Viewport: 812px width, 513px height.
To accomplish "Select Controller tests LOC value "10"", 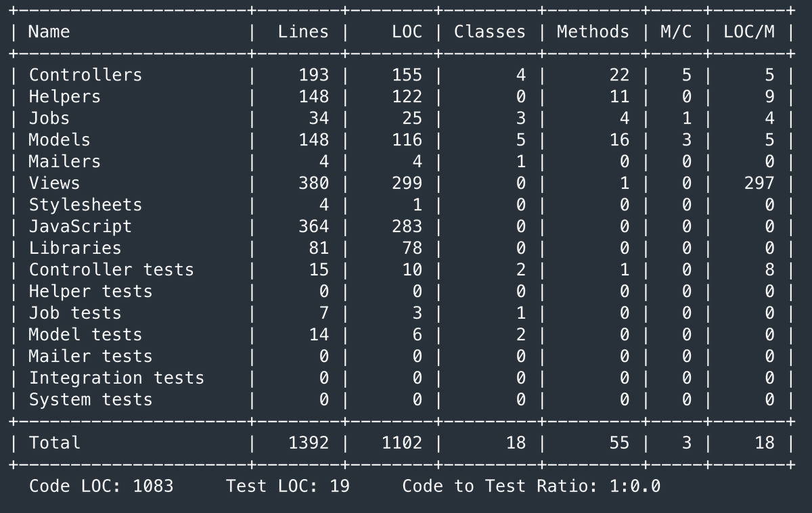I will click(412, 270).
